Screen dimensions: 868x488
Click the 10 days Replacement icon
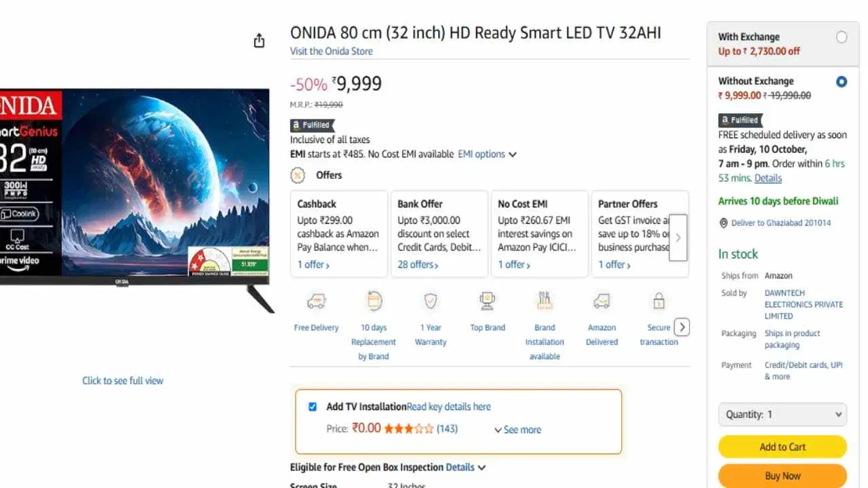(x=373, y=300)
